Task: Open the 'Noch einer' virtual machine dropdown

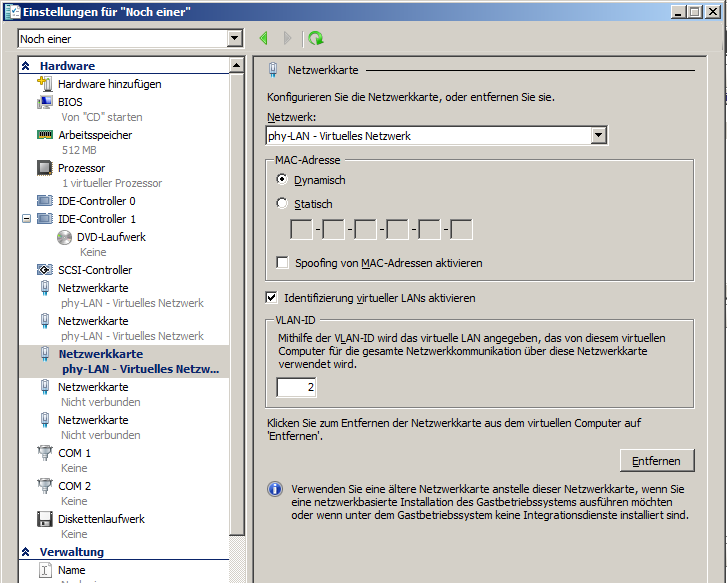Action: [x=235, y=38]
